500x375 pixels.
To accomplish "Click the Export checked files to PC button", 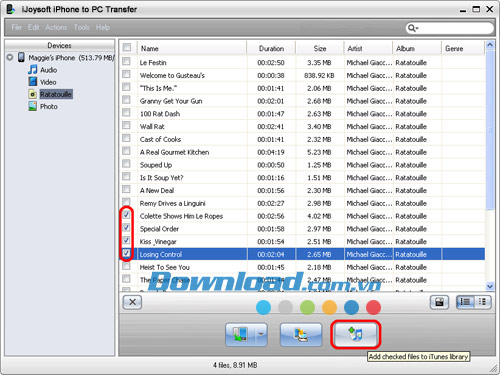I will (301, 334).
